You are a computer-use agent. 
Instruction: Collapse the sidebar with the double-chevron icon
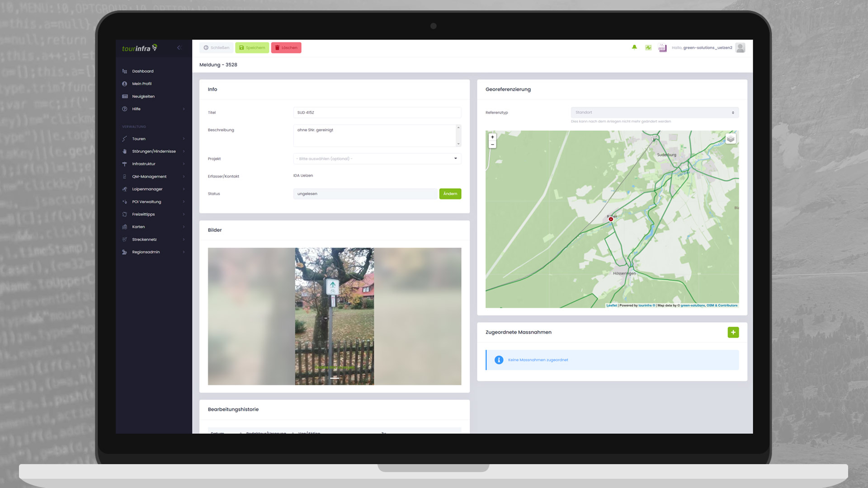(x=179, y=47)
